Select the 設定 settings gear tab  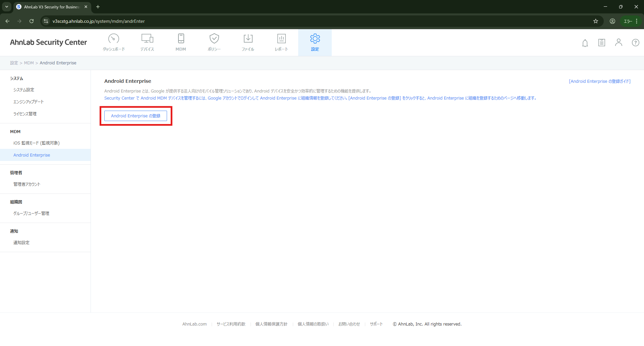click(315, 42)
